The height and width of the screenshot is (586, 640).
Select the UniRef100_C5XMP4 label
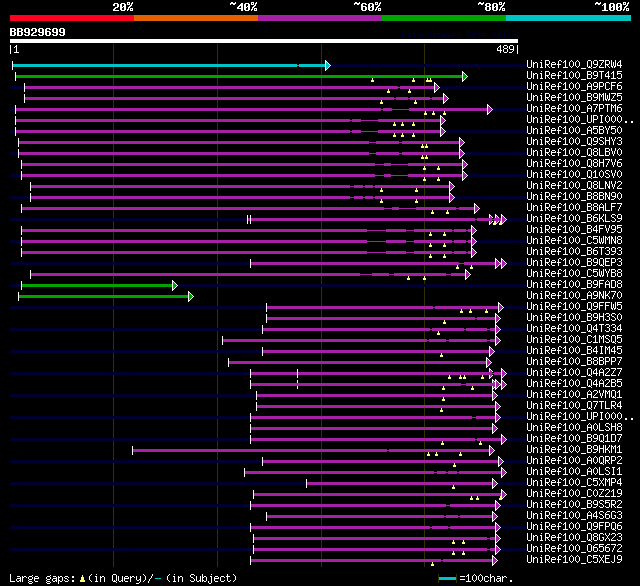574,483
